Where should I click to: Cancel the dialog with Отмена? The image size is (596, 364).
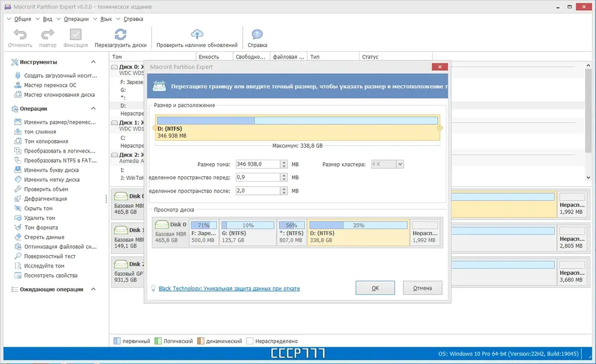click(x=423, y=288)
